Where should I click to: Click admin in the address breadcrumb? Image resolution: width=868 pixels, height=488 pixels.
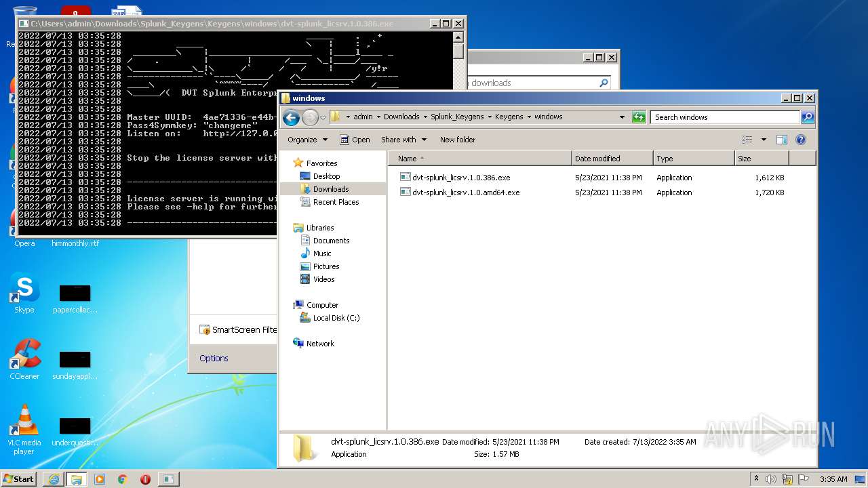point(363,117)
